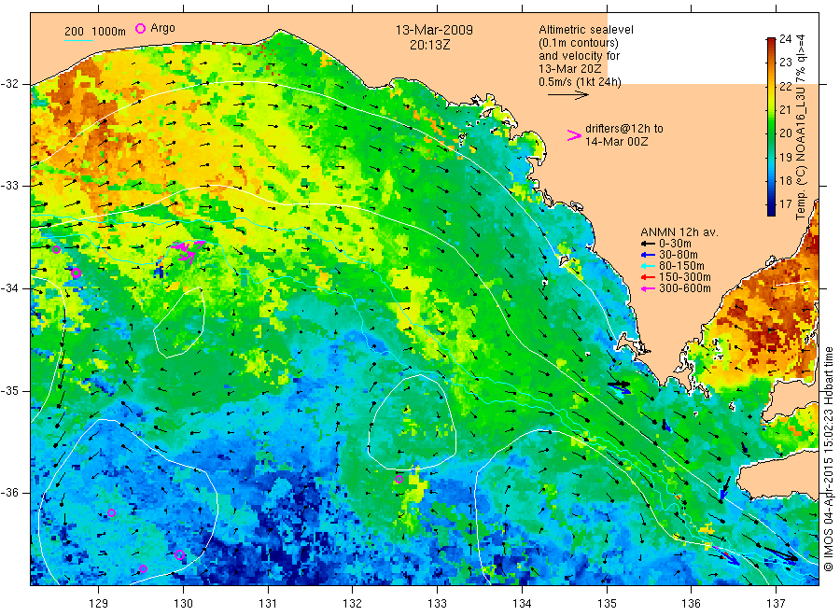840x616 pixels.
Task: Select the 'Argo' legend label
Action: click(x=162, y=28)
